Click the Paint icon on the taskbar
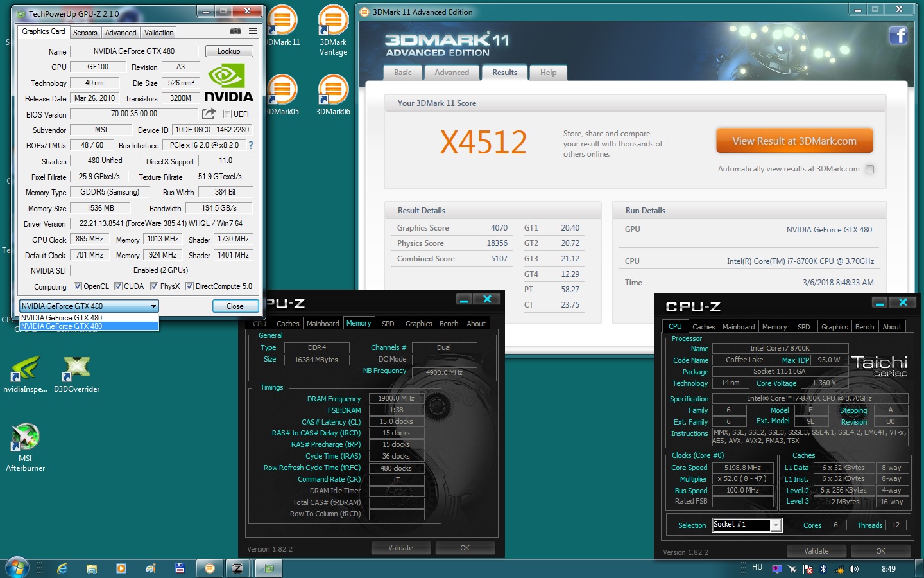This screenshot has height=578, width=924. click(x=151, y=568)
